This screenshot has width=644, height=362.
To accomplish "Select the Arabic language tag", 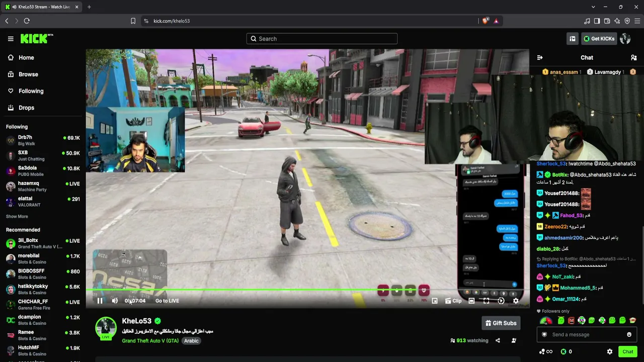I will 191,341.
